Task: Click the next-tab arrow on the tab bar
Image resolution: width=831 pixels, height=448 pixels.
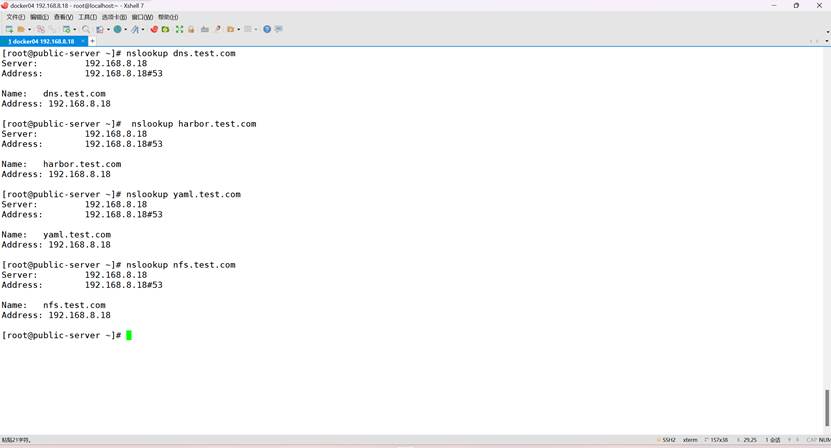Action: pos(817,41)
